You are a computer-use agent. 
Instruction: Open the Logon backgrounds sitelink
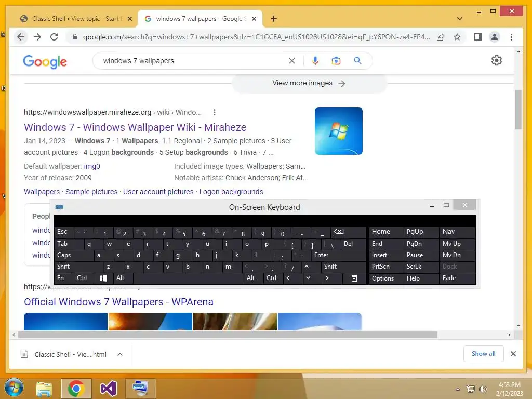pos(231,192)
